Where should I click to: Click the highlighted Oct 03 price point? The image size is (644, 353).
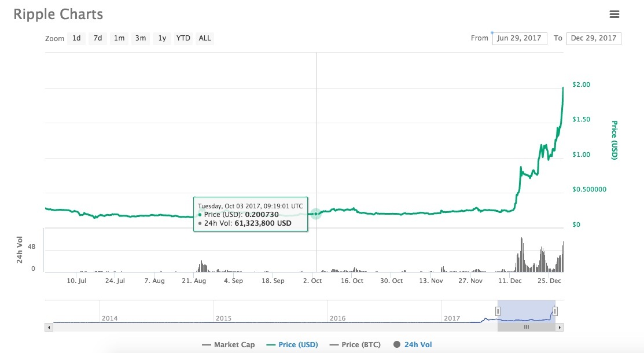316,214
